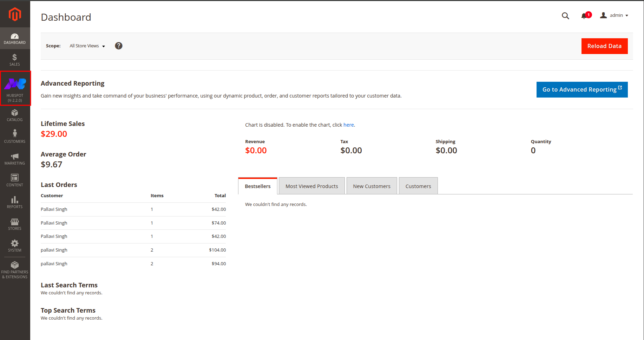Expand the admin account dropdown
This screenshot has height=340, width=644.
(x=614, y=15)
